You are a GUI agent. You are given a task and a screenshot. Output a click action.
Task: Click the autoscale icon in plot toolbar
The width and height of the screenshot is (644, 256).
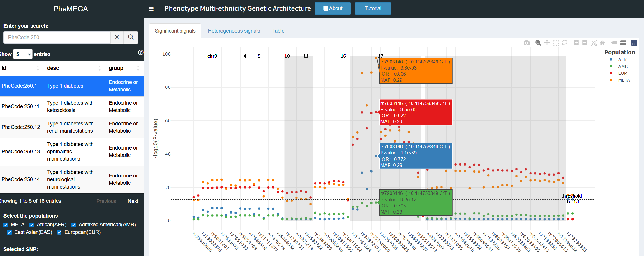click(x=593, y=43)
